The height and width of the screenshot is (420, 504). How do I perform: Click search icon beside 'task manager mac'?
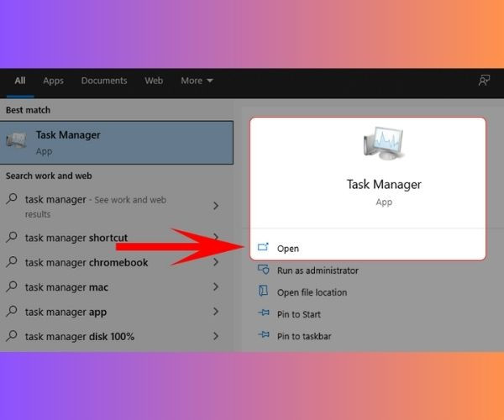click(11, 286)
